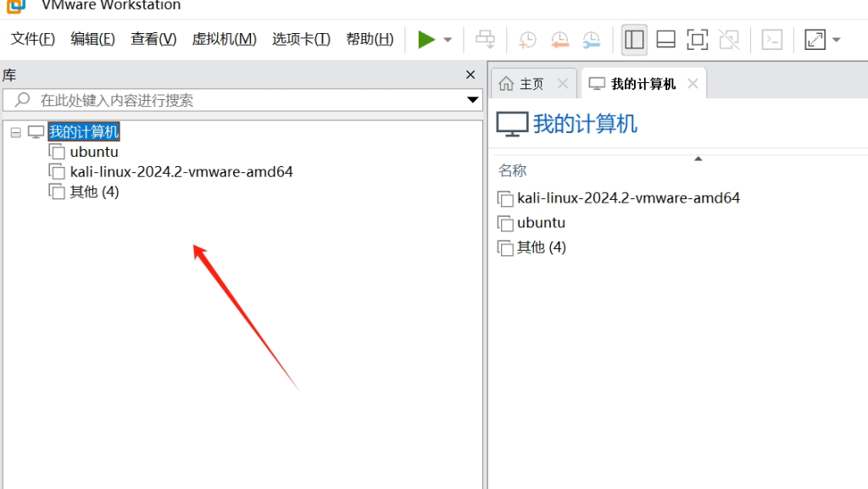Collapse the 我的计算机 tree node

(x=15, y=132)
